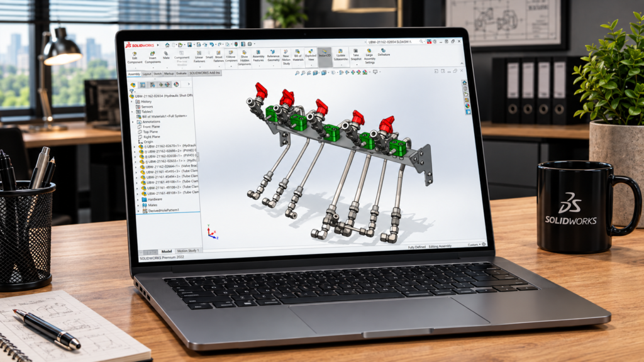Select component UBW-21161-49108<2>
644x362 pixels.
[170, 187]
